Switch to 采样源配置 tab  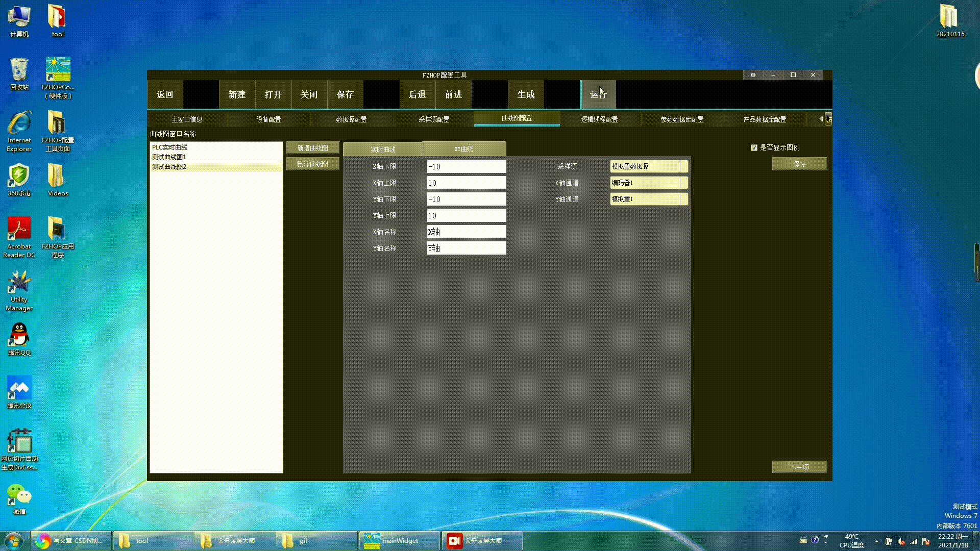434,119
